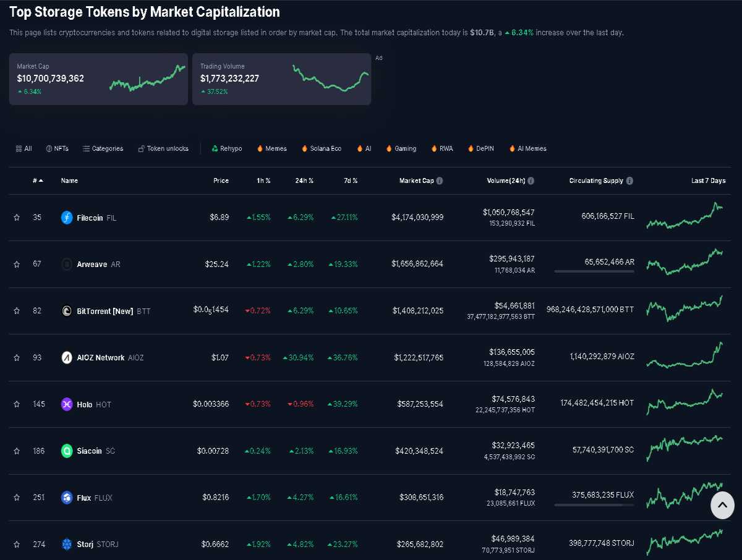Click the BitTorrent [New] logo icon
Screen dimensions: 742x560
point(67,311)
